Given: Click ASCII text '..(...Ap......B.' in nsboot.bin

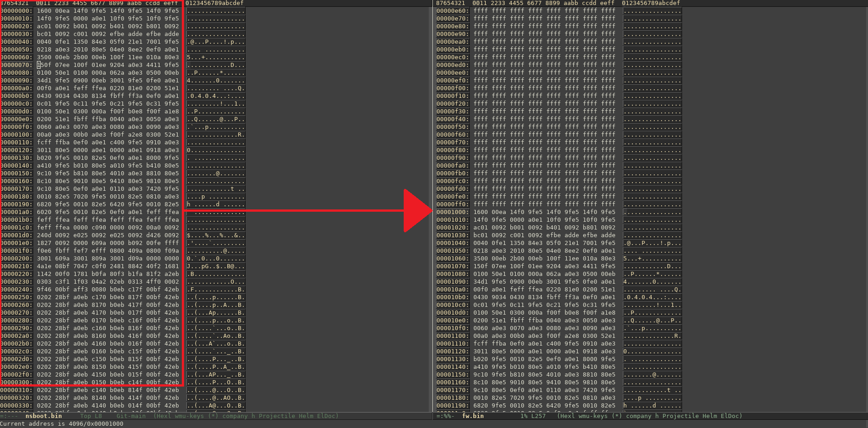Looking at the screenshot, I should pos(216,312).
